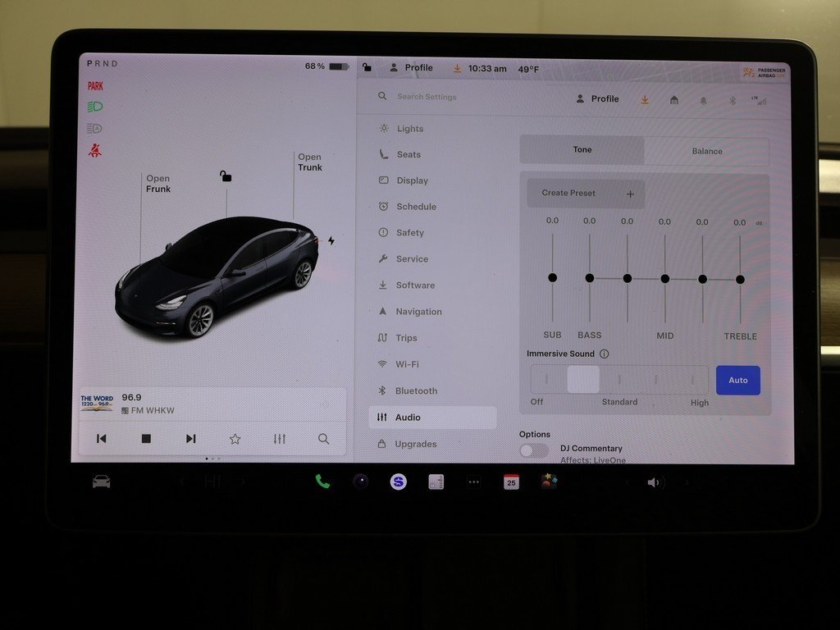Image resolution: width=840 pixels, height=630 pixels.
Task: Enable the DJ Commentary toggle
Action: coord(533,450)
